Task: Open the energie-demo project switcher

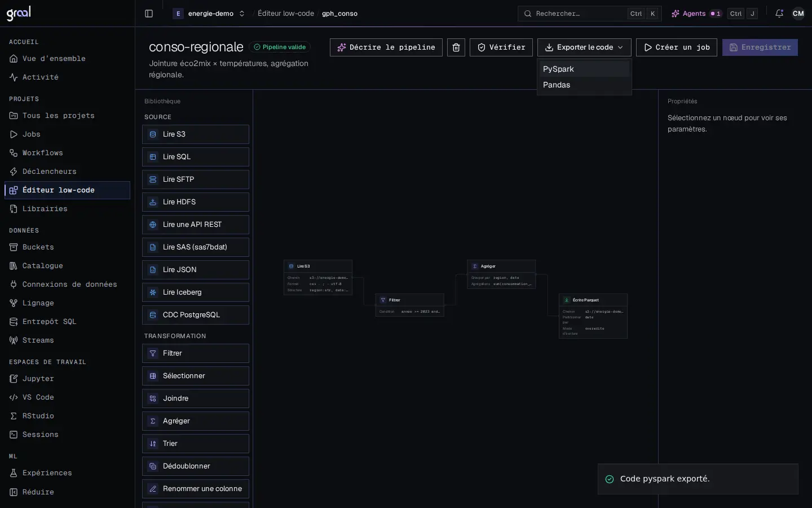Action: [x=209, y=14]
